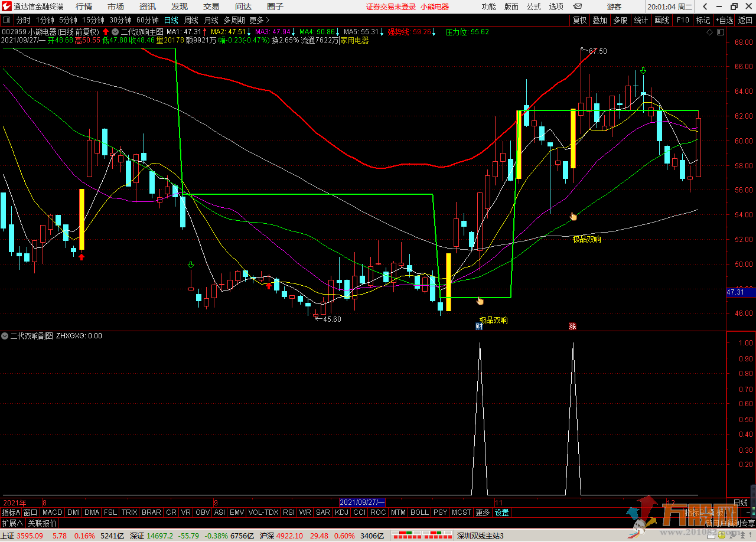Switch to 月线 period tab
756x542 pixels.
pos(211,20)
